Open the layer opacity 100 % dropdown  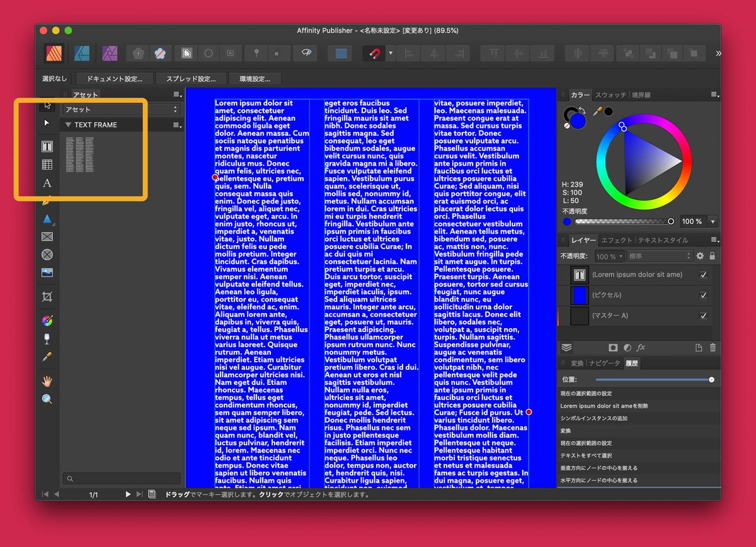(x=609, y=256)
